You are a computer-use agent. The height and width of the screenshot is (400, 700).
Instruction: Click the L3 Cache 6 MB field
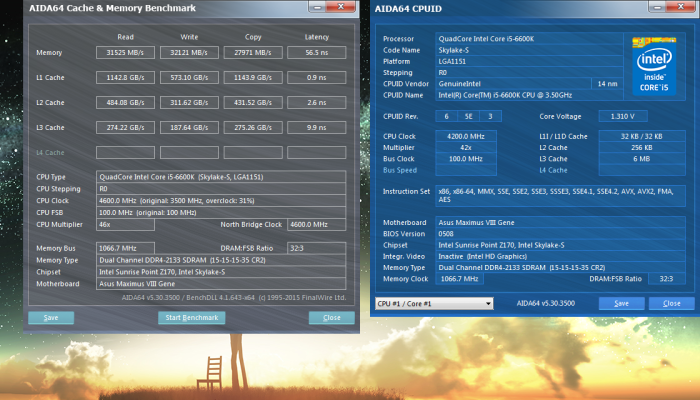click(642, 158)
